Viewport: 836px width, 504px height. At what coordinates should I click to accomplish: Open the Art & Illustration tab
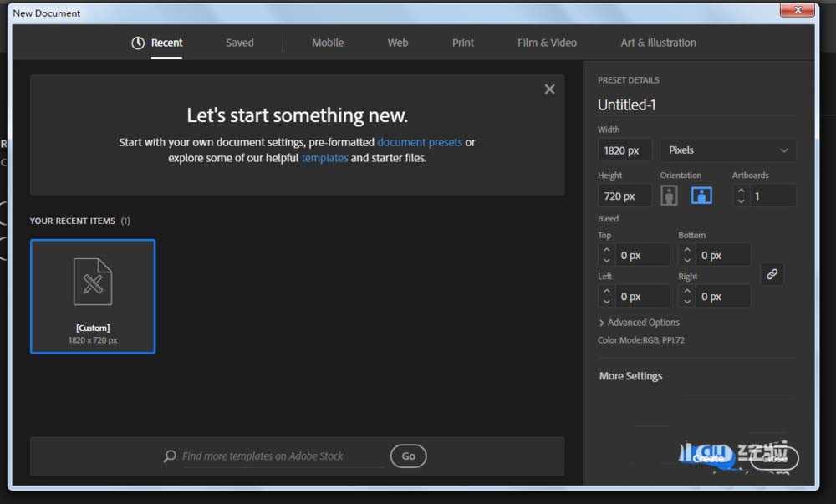point(659,43)
